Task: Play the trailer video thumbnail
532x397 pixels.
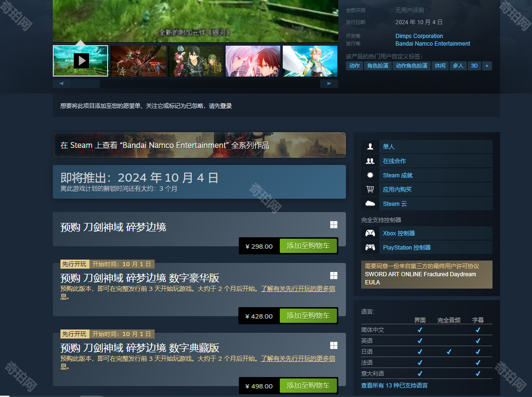Action: (80, 61)
